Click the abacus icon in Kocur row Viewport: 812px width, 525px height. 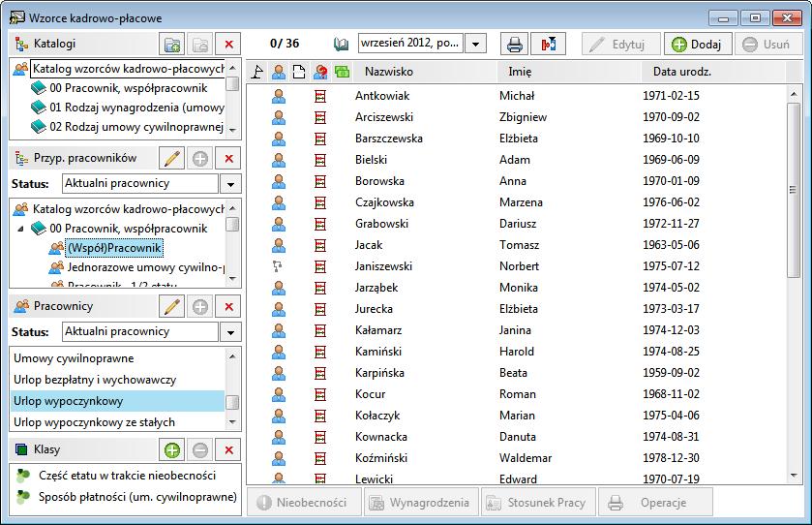320,394
